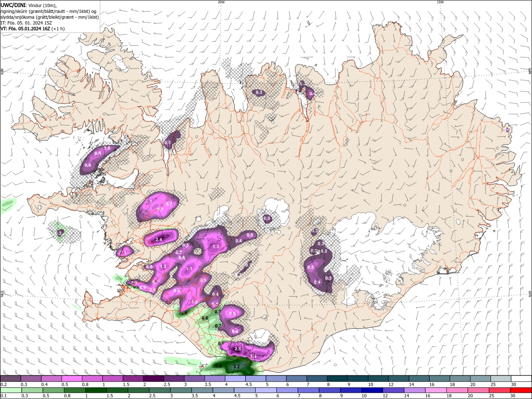Click the small purple dot on east coast

click(507, 130)
